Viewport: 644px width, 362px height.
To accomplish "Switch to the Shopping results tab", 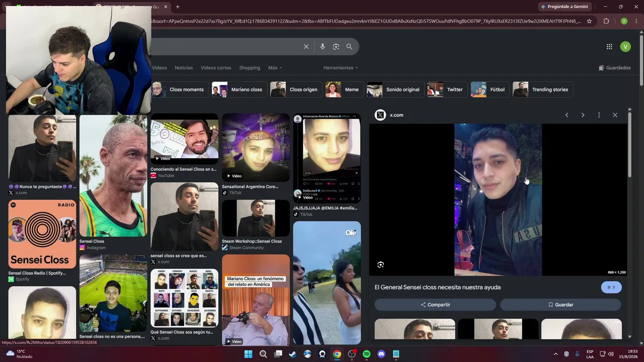I will coord(250,68).
